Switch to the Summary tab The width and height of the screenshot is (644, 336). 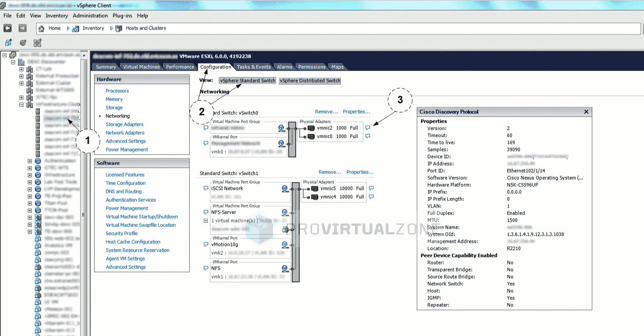coord(106,67)
